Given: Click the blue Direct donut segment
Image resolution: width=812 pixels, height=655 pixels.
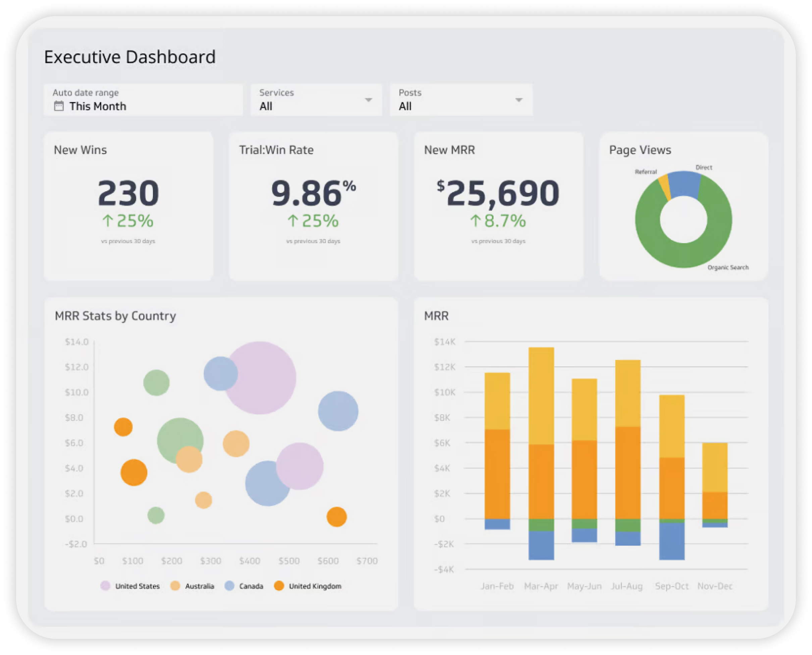Looking at the screenshot, I should point(684,184).
